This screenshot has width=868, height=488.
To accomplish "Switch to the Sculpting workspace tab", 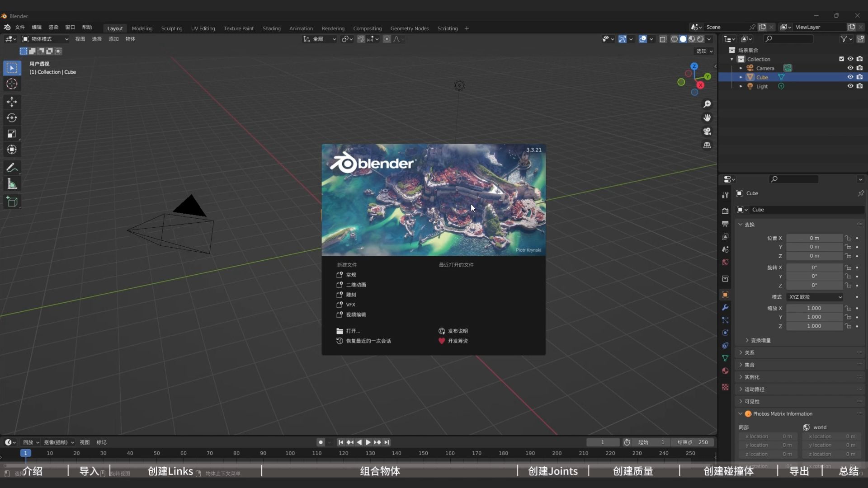I will pyautogui.click(x=171, y=28).
